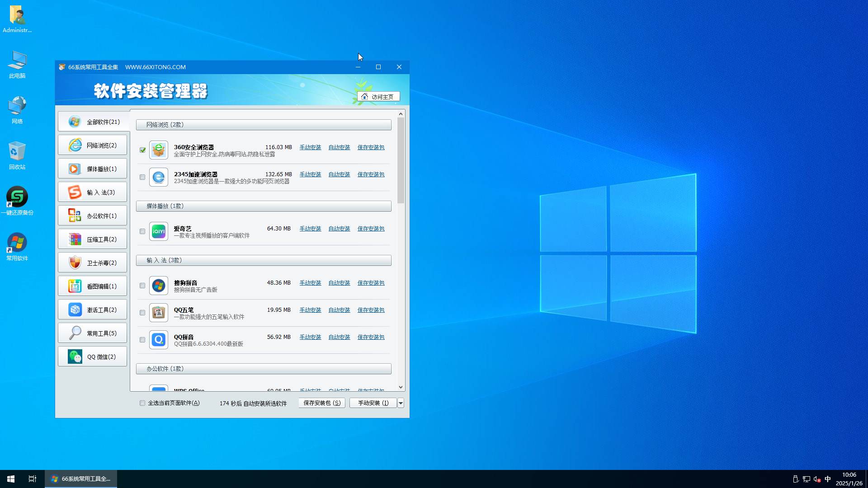868x488 pixels.
Task: Collapse the 输入法 (3款) section header
Action: coord(264,260)
